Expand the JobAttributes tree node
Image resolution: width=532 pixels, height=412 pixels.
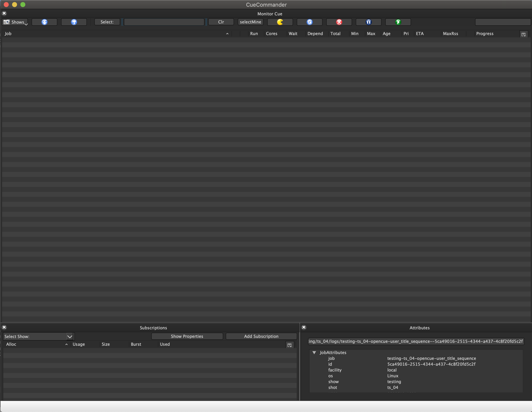pos(314,352)
